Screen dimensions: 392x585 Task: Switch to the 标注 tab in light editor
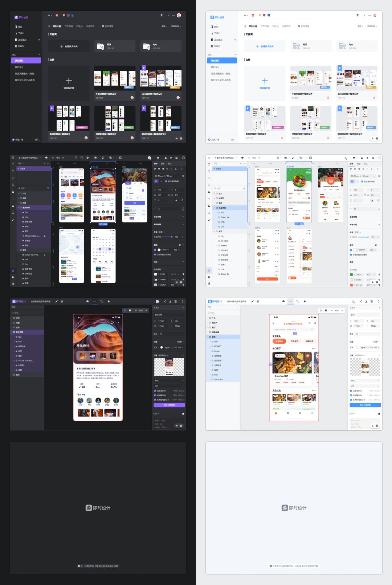pos(366,164)
